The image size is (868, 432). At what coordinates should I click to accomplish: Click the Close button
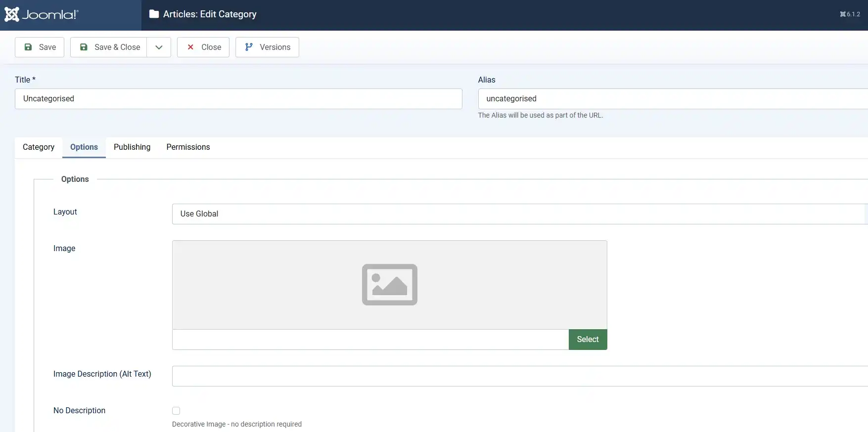[x=203, y=47]
